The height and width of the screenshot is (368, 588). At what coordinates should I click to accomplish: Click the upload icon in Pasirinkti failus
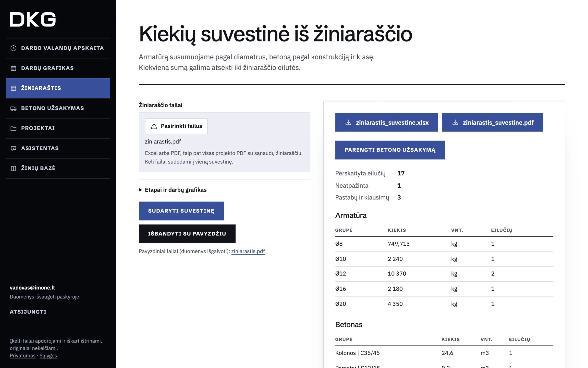154,126
